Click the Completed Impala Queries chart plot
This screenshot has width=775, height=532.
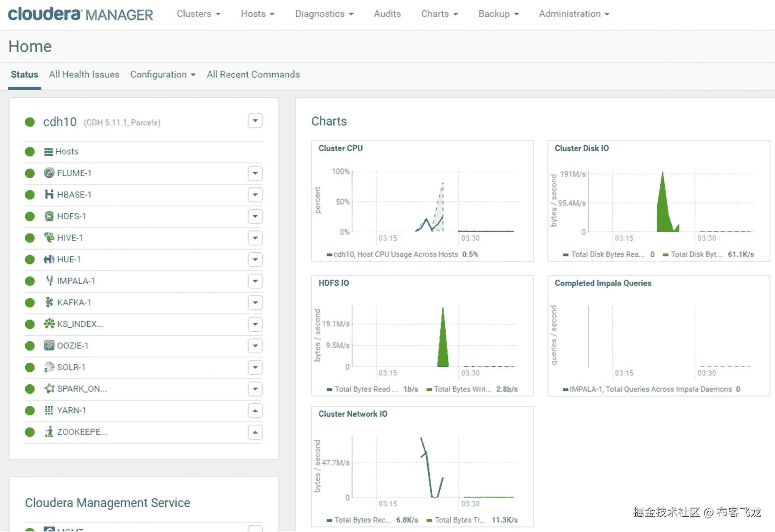point(671,336)
